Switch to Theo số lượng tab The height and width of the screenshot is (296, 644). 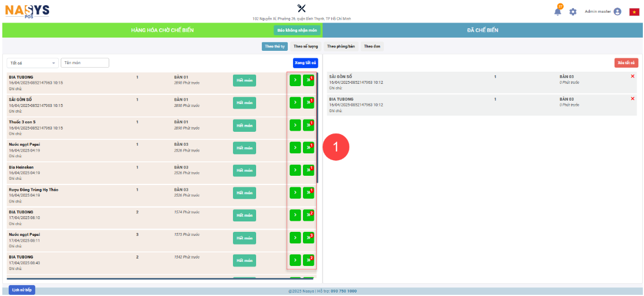pos(306,46)
